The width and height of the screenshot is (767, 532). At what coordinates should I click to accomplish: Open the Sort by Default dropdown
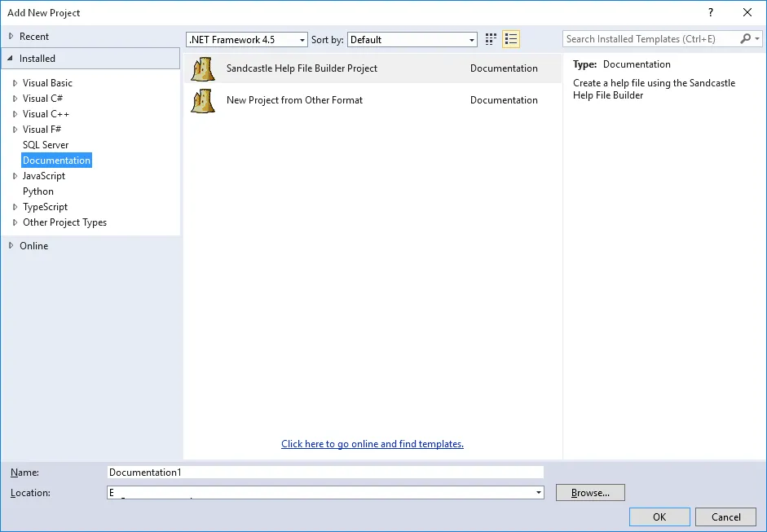click(x=412, y=40)
